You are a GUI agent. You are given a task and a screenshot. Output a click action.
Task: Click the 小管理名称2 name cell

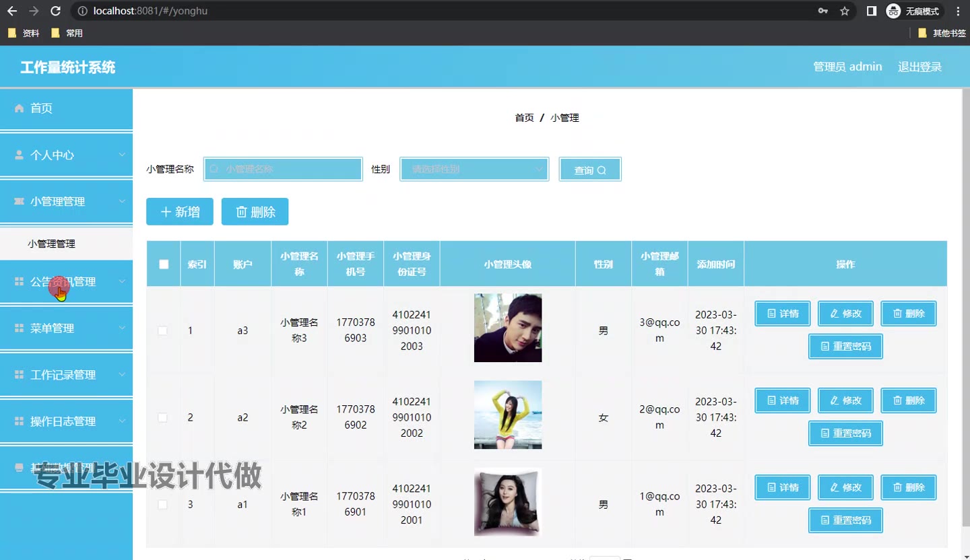(299, 417)
